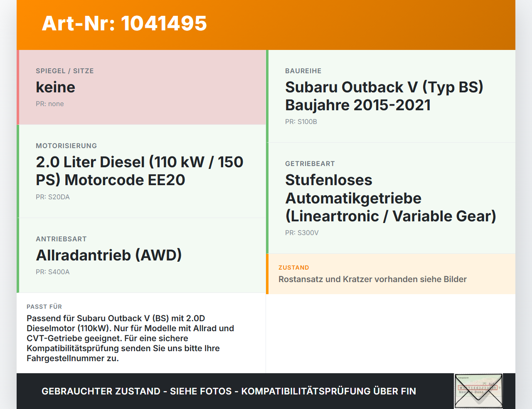Screen dimensions: 532x409
Task: Click the "MOTORISIERUNG" label
Action: coord(66,146)
